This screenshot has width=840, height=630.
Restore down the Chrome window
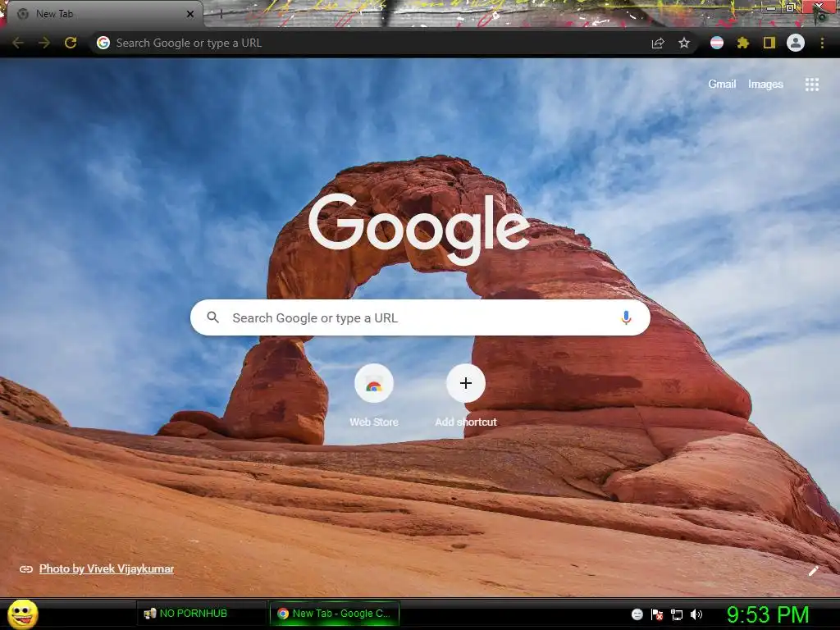790,7
